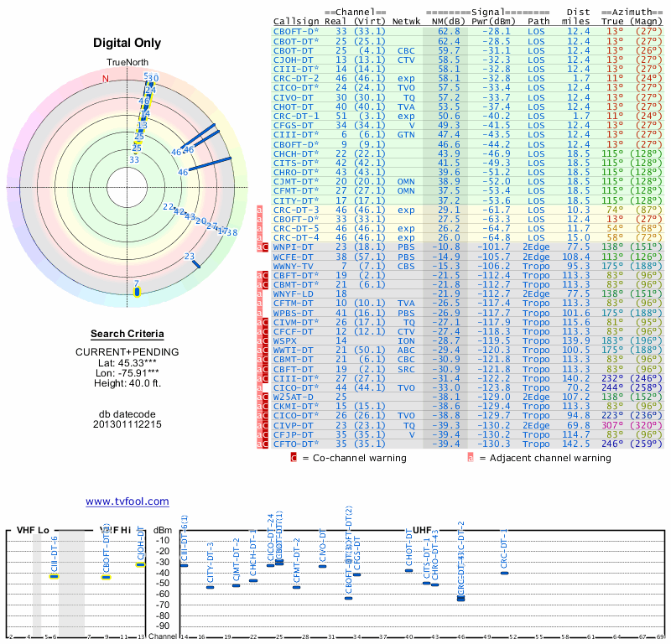Screen dimensions: 671x644
Task: Select the CITY-DT* table row callsign
Action: (296, 200)
